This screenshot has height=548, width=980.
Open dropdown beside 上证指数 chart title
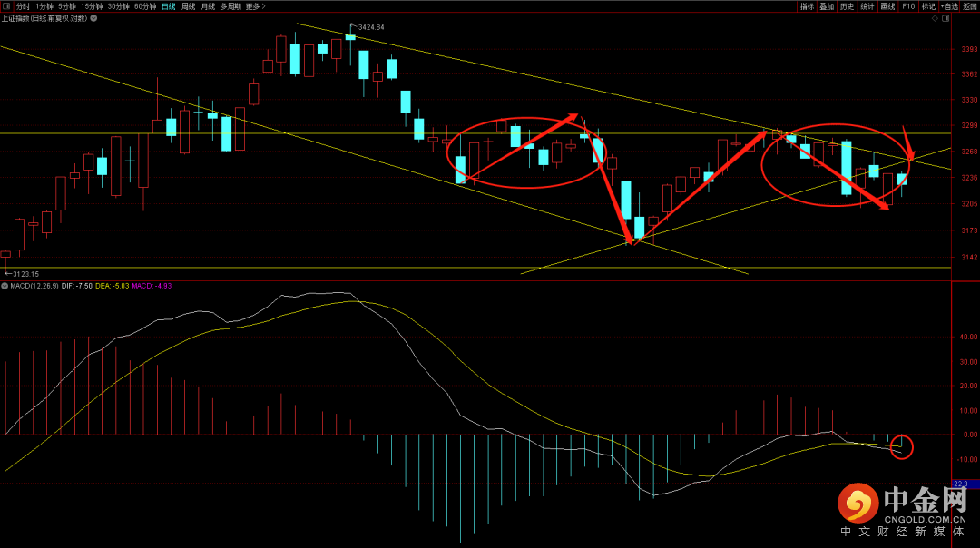(93, 18)
